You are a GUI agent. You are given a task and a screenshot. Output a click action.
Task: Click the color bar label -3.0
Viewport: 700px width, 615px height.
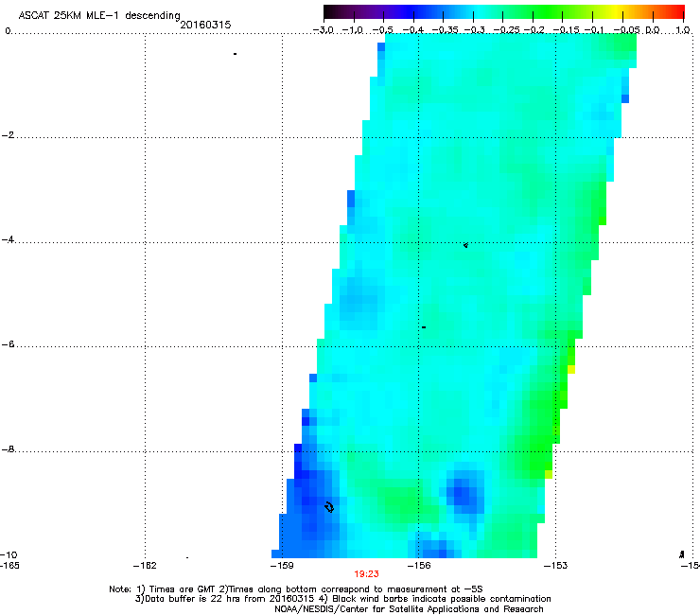pyautogui.click(x=324, y=30)
